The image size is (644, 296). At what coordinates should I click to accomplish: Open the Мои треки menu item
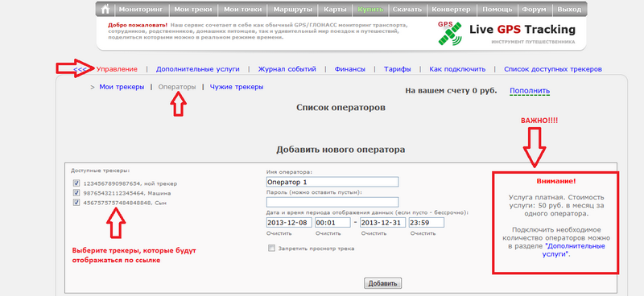[193, 9]
